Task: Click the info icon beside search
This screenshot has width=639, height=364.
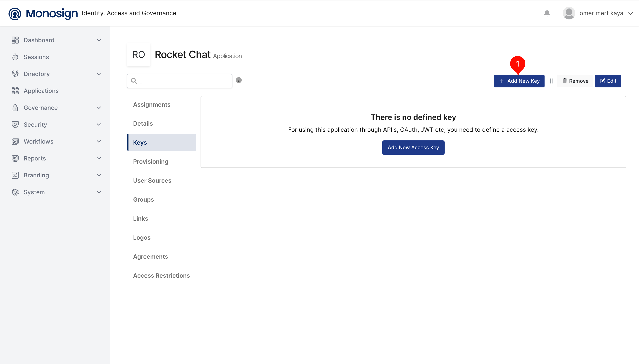Action: click(239, 80)
